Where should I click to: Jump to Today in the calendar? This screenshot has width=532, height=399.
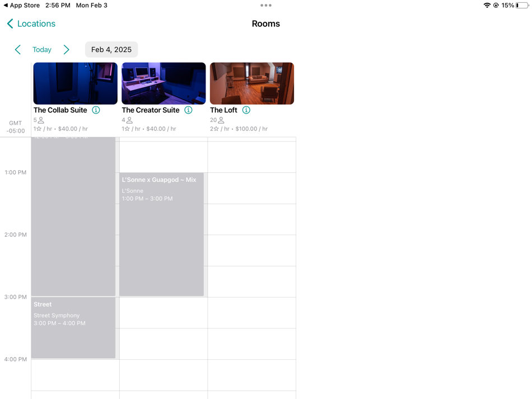[42, 49]
